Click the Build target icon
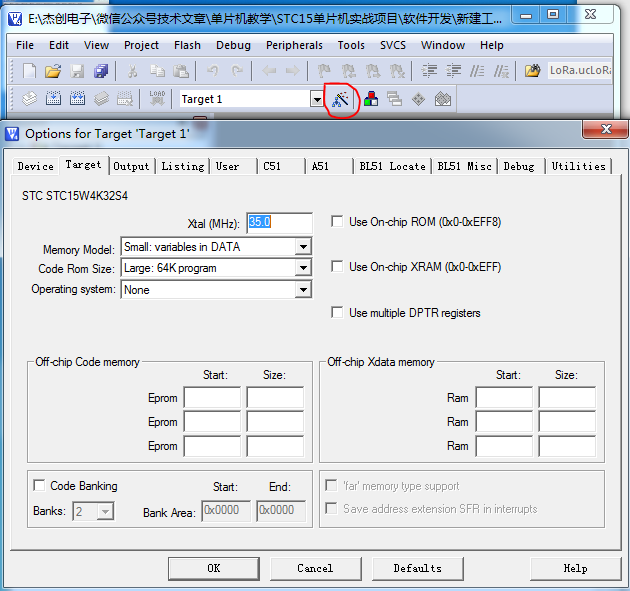The height and width of the screenshot is (591, 630). [x=53, y=98]
